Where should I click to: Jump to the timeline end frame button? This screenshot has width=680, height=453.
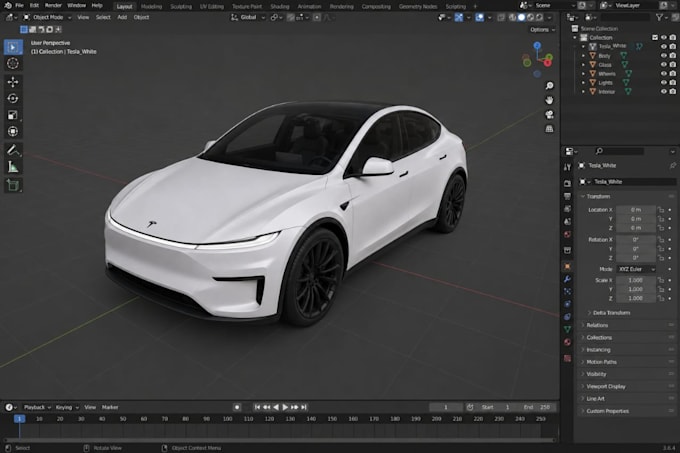click(304, 407)
